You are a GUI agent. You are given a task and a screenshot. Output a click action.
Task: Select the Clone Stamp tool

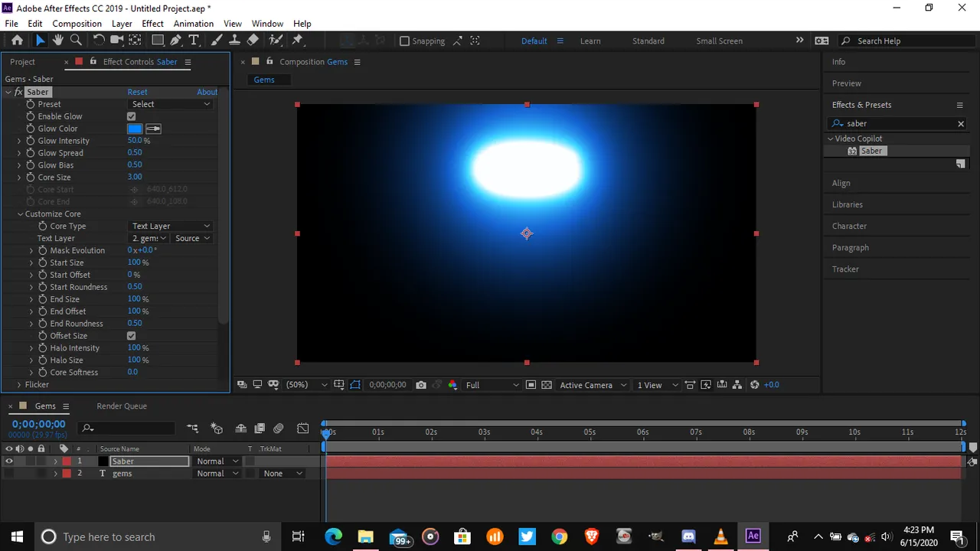[234, 41]
